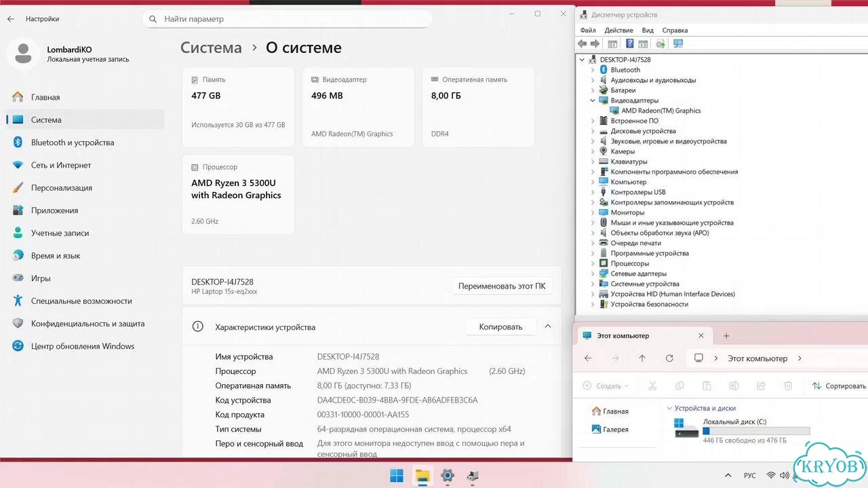Click the Share icon in Explorer toolbar
Screen dimensions: 868x488
click(x=761, y=386)
